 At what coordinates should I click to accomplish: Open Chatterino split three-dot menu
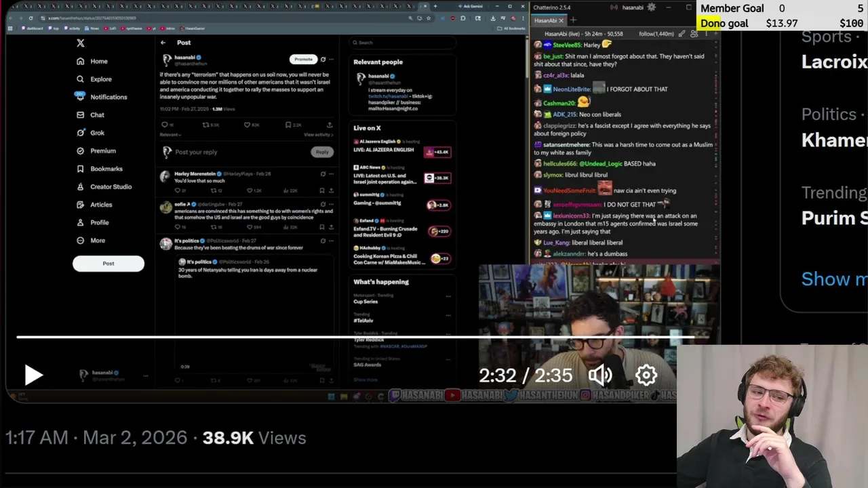tap(705, 34)
